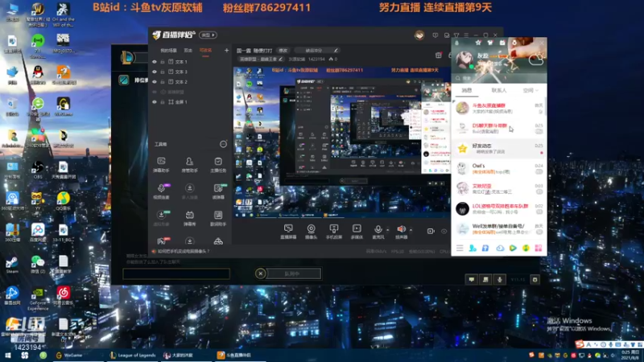Open GeForce Experience desktop shortcut
The width and height of the screenshot is (644, 362).
click(38, 298)
